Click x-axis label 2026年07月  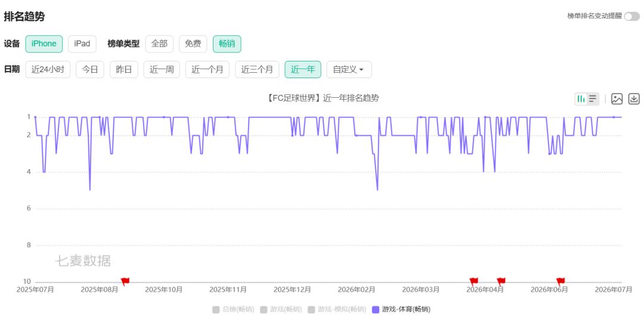(x=614, y=290)
